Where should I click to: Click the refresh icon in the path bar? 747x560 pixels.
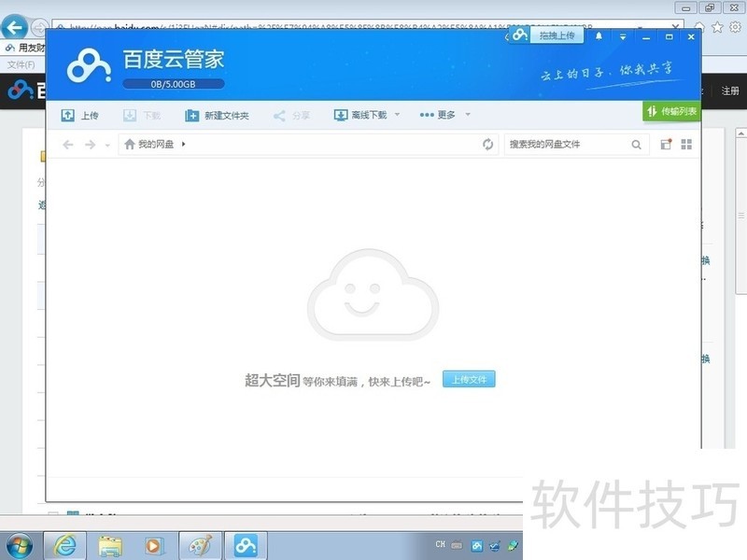tap(487, 145)
